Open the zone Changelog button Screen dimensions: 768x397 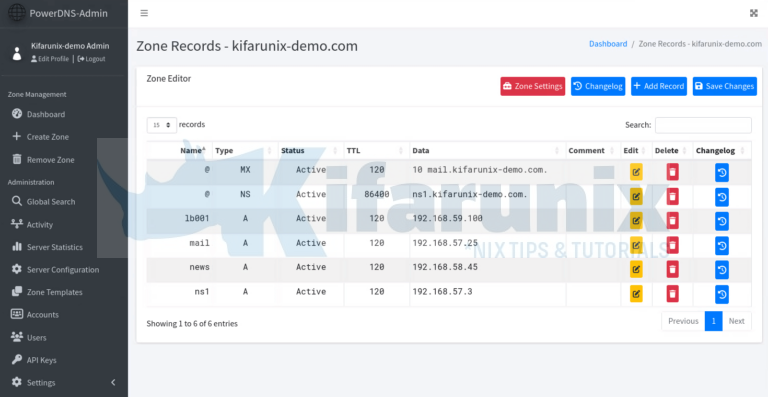click(x=598, y=86)
